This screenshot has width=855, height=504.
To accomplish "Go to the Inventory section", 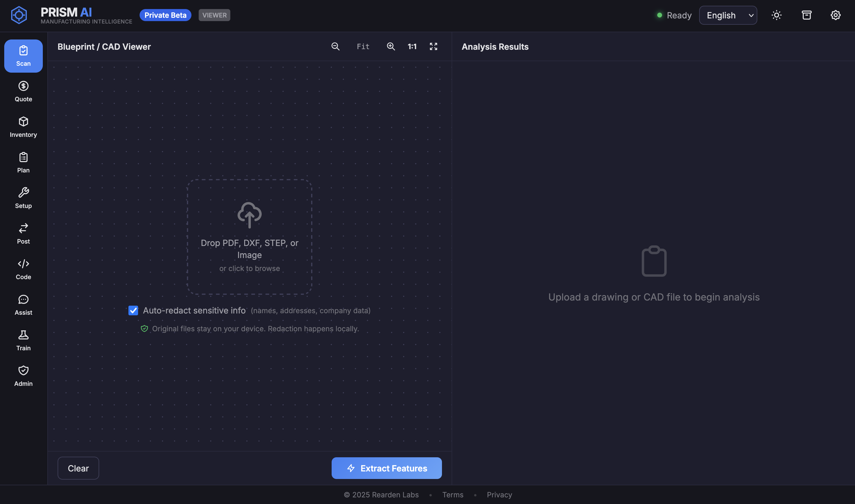I will (x=24, y=127).
